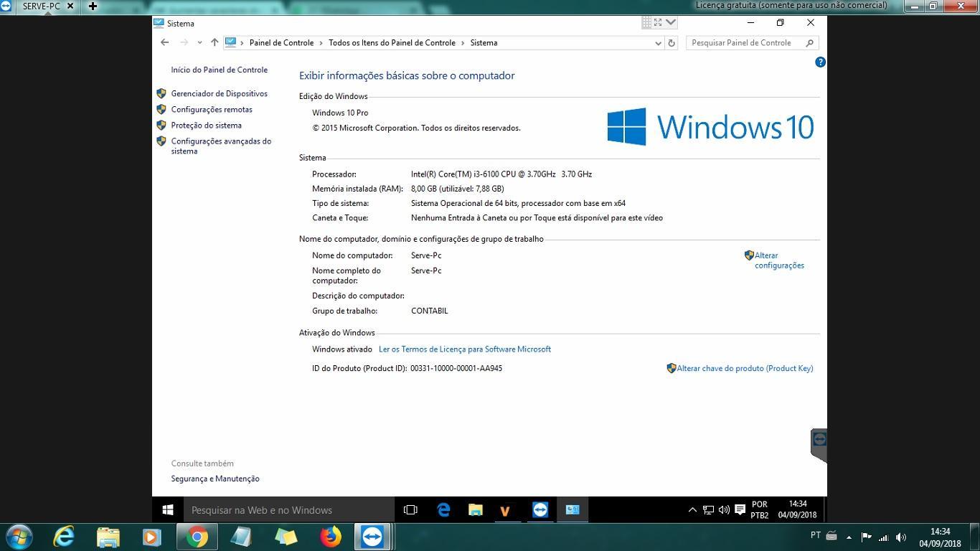Click remote volume tray icon
Image resolution: width=980 pixels, height=551 pixels.
coord(724,510)
